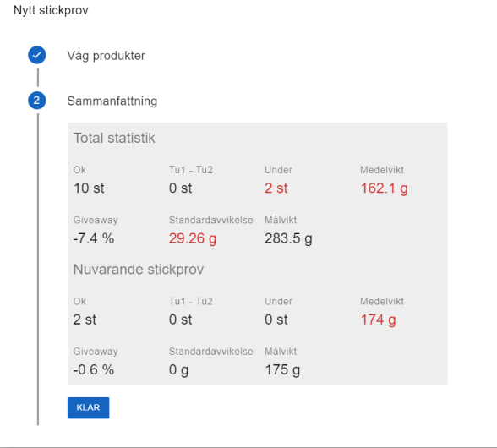Click the total Giveaway value -7.4 %

94,238
